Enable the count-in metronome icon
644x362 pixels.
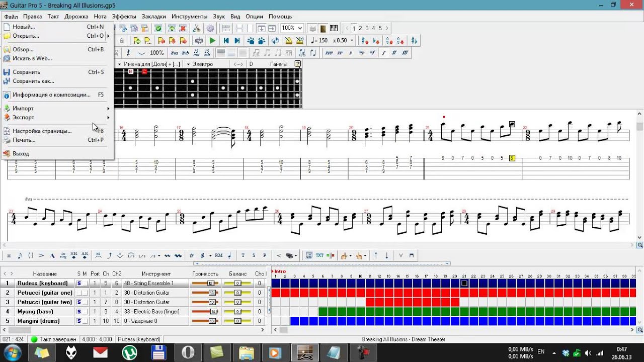tap(299, 41)
